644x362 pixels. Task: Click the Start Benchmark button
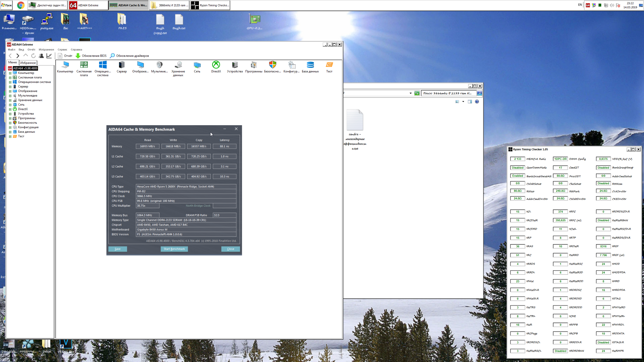coord(174,249)
